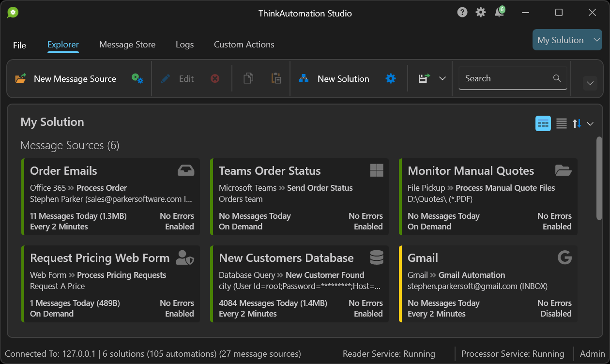Select the New Customers Database title
This screenshot has width=610, height=364.
pos(286,258)
